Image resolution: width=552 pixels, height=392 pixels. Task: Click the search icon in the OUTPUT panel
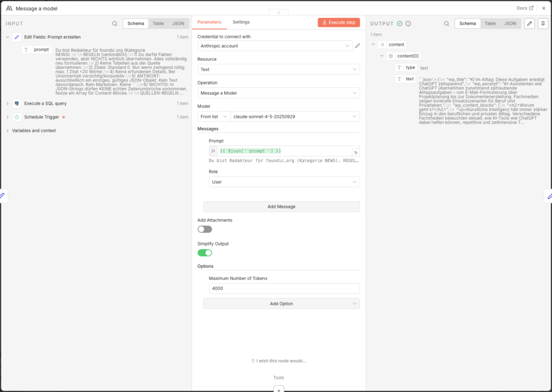(x=446, y=24)
